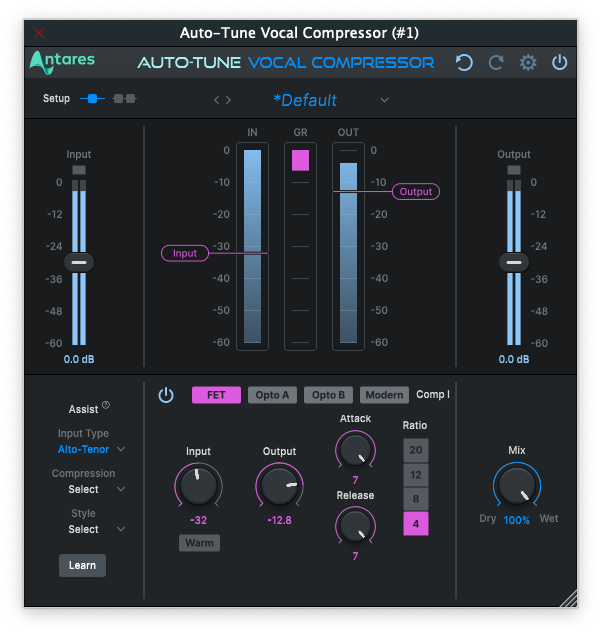Select the Opto A compressor type
Screen dimensions: 601x635
(272, 395)
